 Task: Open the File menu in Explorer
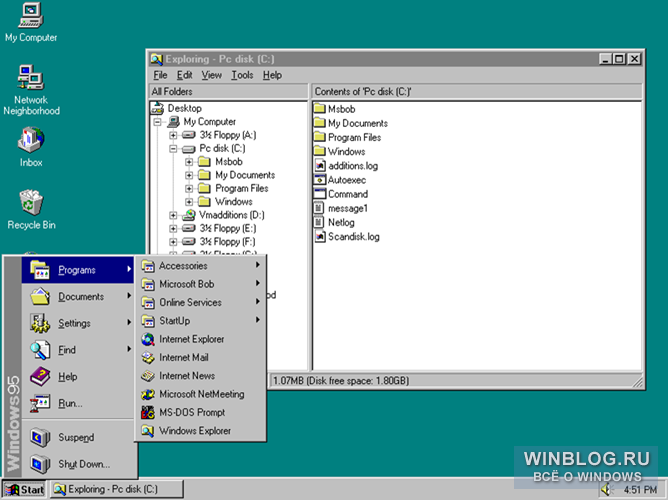160,75
